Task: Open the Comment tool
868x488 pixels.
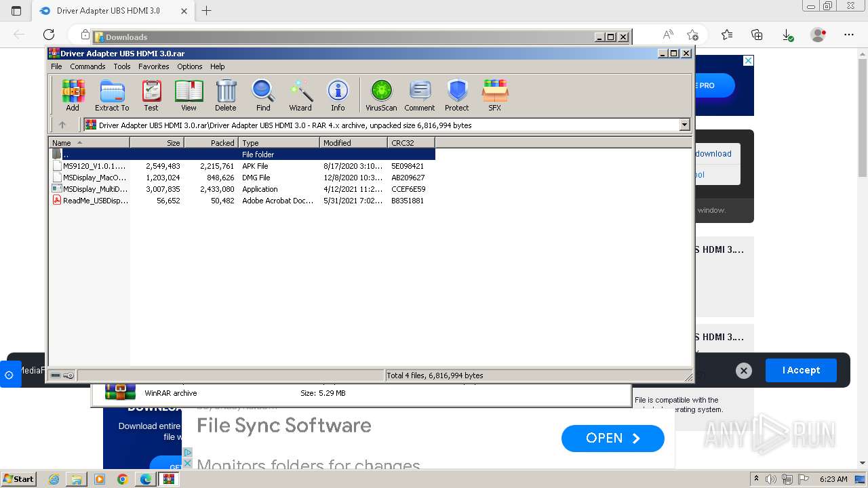Action: pos(420,95)
